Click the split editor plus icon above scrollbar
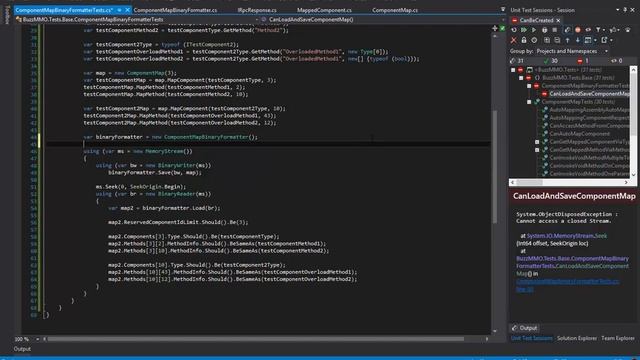 (495, 28)
